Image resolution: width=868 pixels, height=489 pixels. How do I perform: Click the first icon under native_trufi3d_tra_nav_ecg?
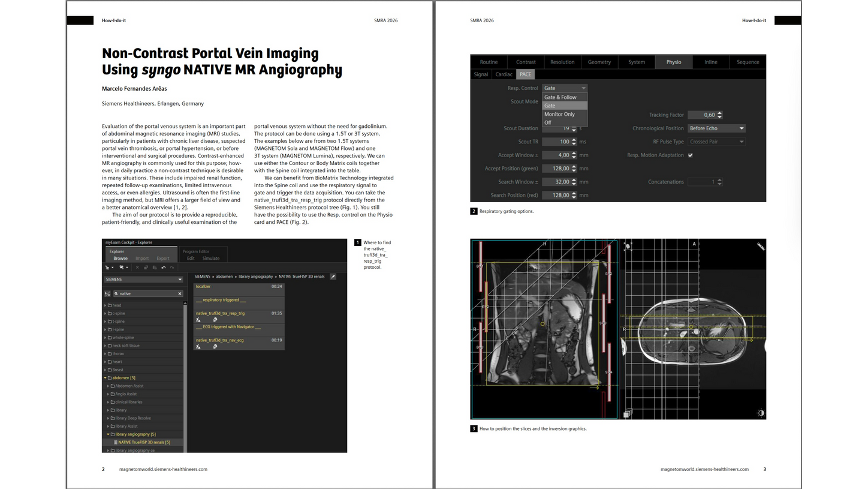pyautogui.click(x=198, y=347)
